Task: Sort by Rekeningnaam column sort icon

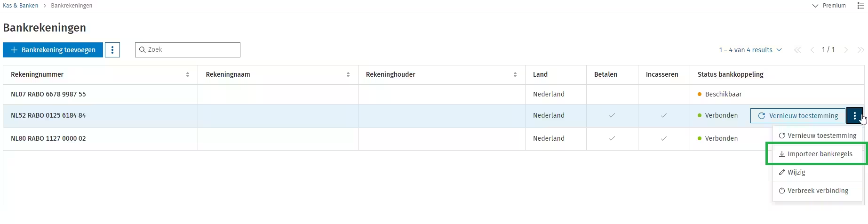Action: click(x=348, y=75)
